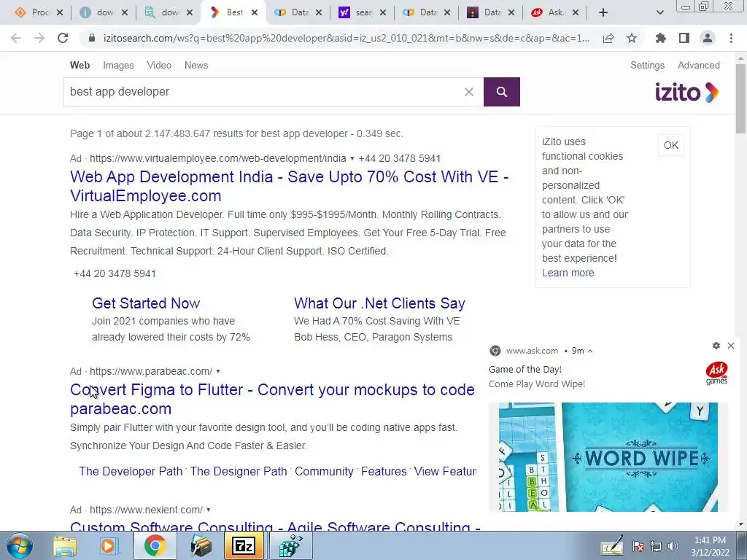Expand nexient.com ad dropdown arrow
This screenshot has width=747, height=560.
pos(208,510)
